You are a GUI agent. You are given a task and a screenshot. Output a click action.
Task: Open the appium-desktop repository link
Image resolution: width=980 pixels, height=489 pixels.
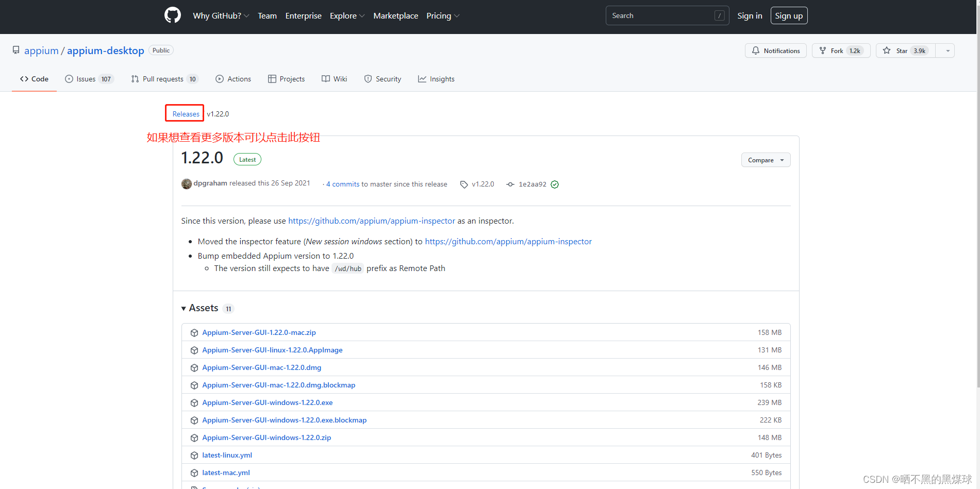[106, 50]
